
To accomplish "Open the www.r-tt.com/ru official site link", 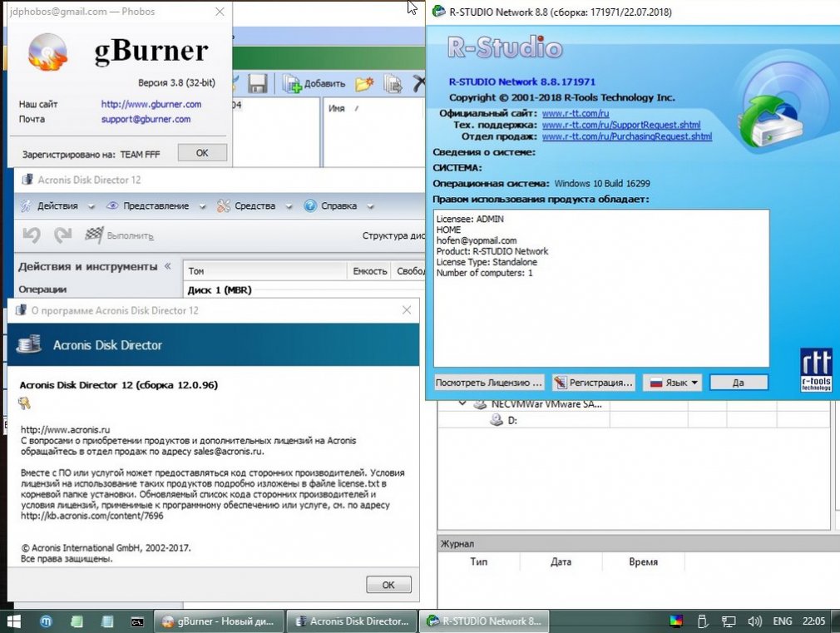I will [x=576, y=114].
